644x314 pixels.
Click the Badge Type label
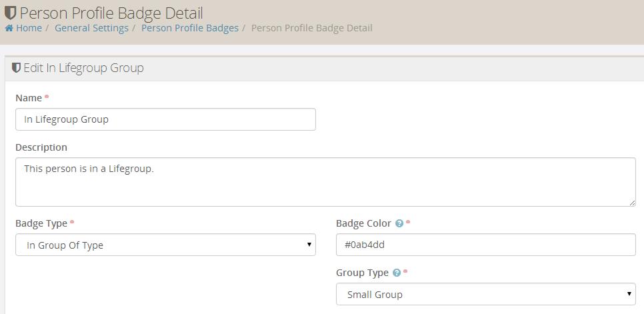41,223
